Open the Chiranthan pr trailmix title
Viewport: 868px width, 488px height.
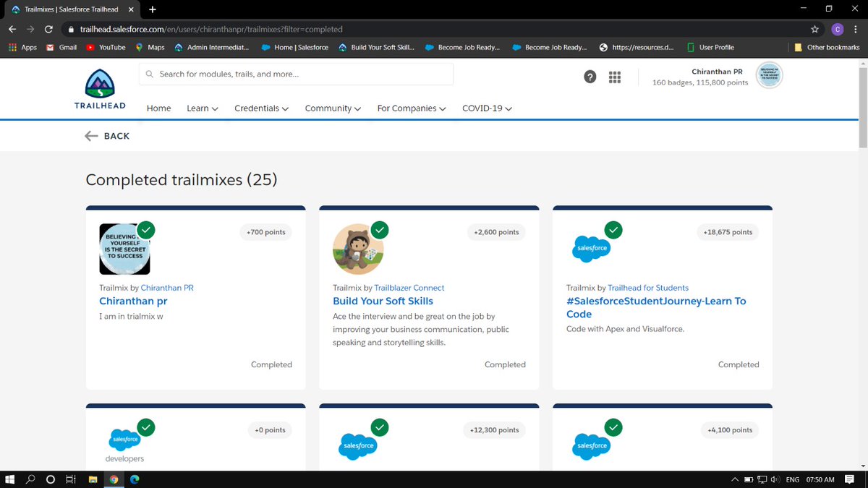pyautogui.click(x=133, y=301)
